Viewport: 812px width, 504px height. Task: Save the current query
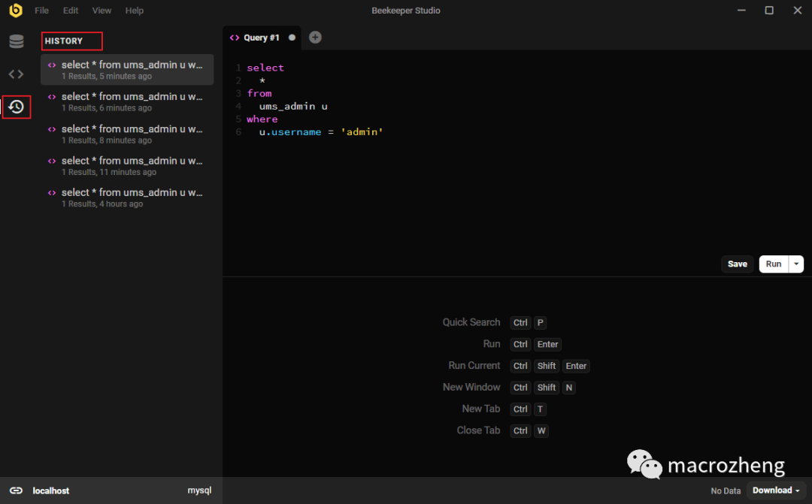737,264
